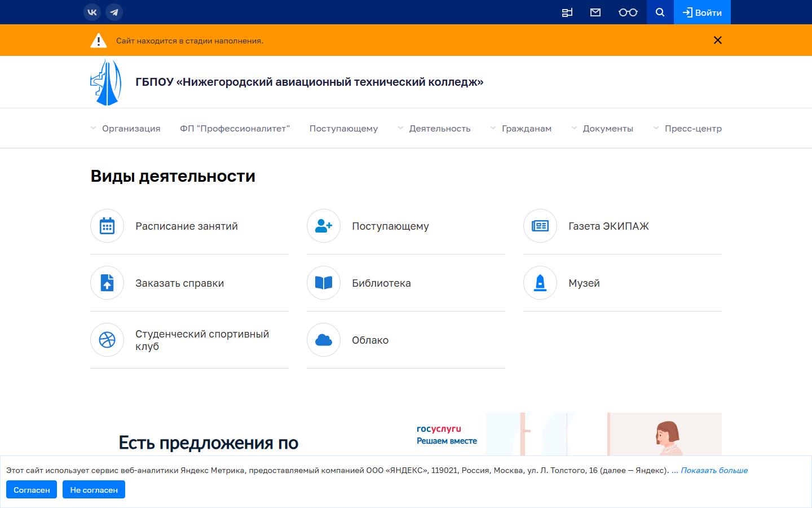Click the newspaper icon for Газета ЭКИПАЖ

540,226
